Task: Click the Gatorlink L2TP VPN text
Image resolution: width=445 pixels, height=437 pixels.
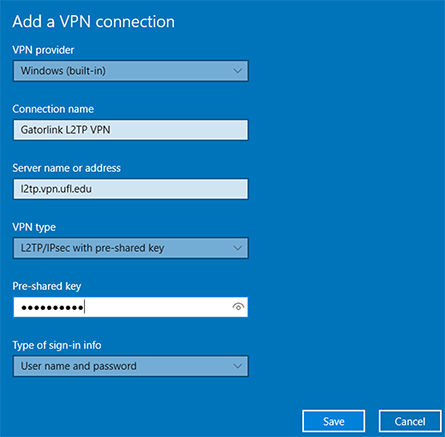Action: [65, 130]
